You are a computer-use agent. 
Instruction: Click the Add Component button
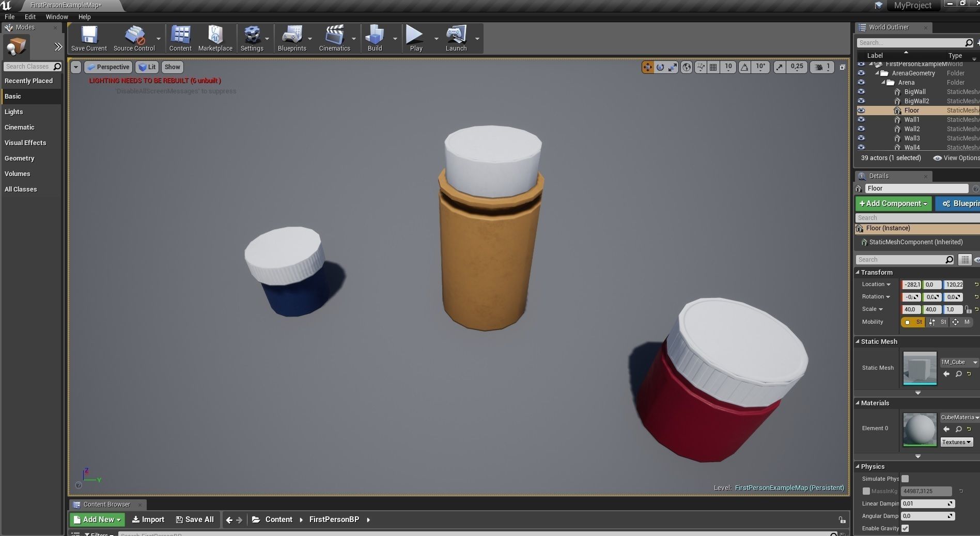(x=893, y=203)
